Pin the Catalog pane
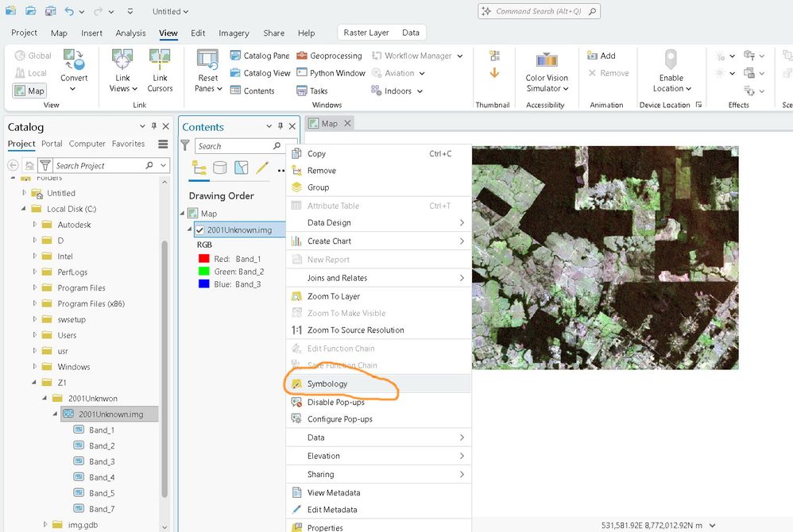Viewport: 793px width, 532px height. coord(153,126)
